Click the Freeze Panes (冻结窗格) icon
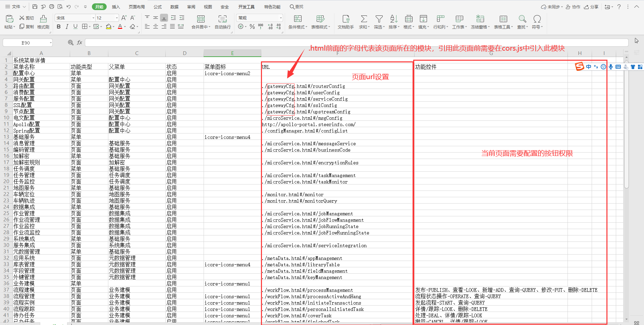The width and height of the screenshot is (644, 325). pyautogui.click(x=480, y=19)
